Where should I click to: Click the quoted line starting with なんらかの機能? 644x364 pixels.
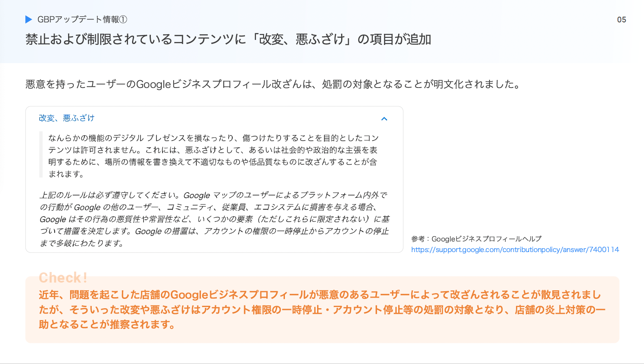(214, 138)
